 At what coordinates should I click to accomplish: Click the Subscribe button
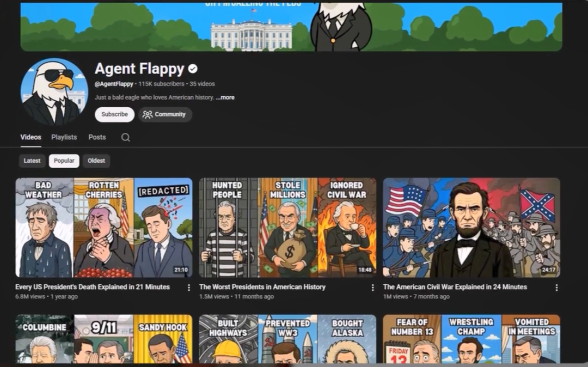tap(114, 114)
